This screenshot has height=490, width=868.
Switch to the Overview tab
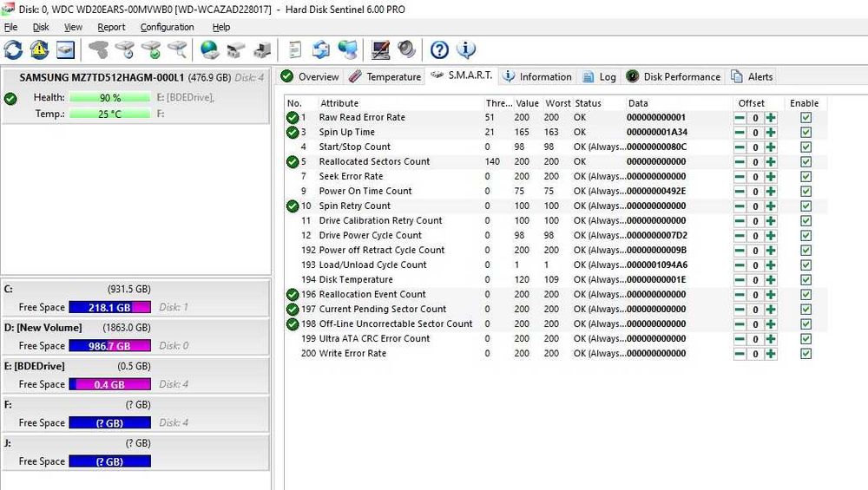tap(310, 76)
